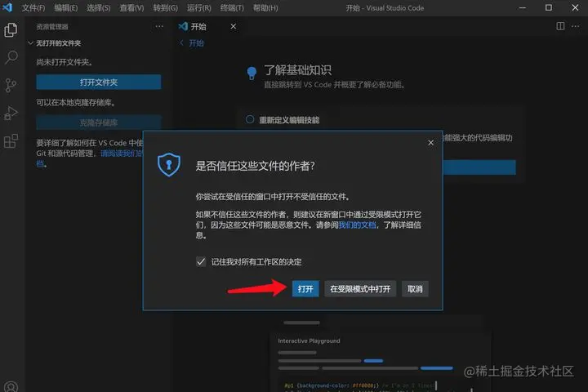Open the 终端(T) menu
Viewport: 588px width, 392px height.
[x=232, y=7]
